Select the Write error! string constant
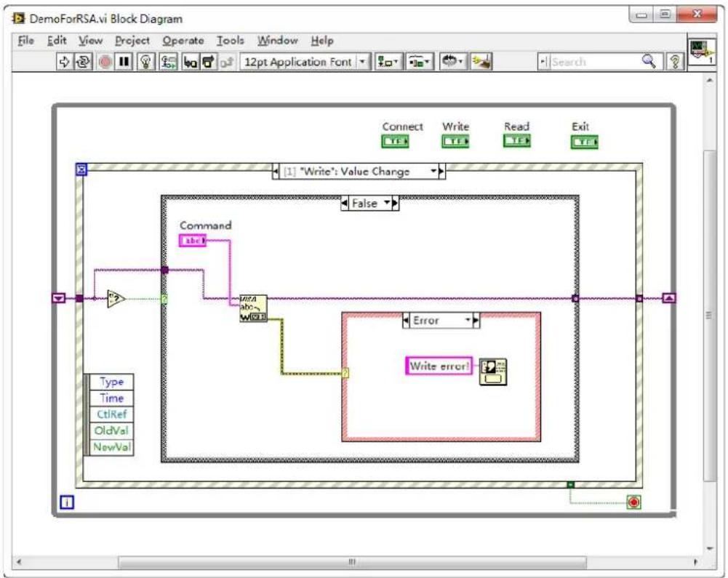The image size is (728, 578). 439,366
